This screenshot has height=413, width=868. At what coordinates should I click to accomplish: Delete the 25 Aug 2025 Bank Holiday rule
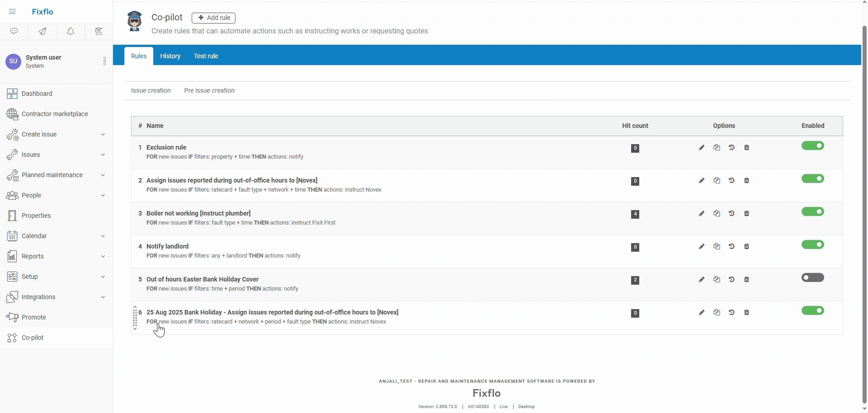pos(746,313)
